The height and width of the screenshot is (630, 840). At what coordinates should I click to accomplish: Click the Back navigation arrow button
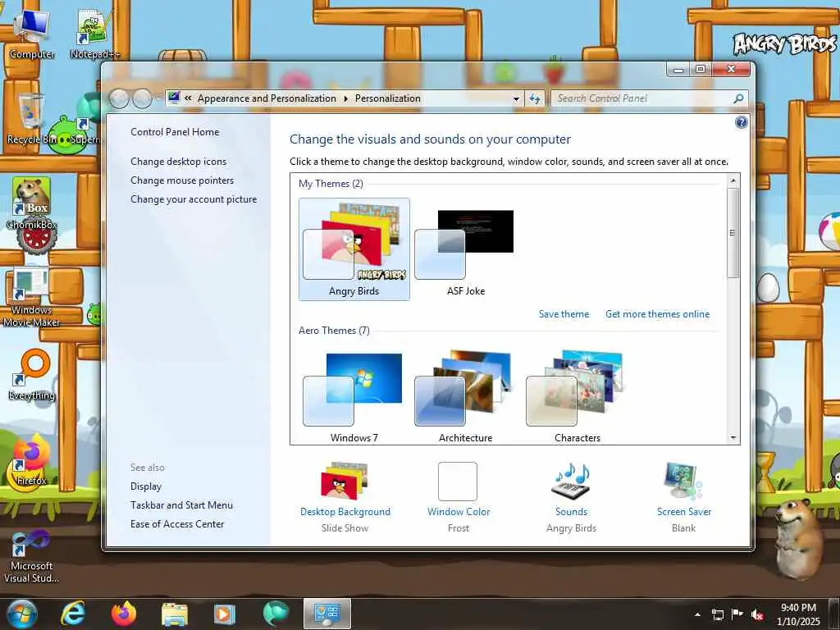[119, 98]
